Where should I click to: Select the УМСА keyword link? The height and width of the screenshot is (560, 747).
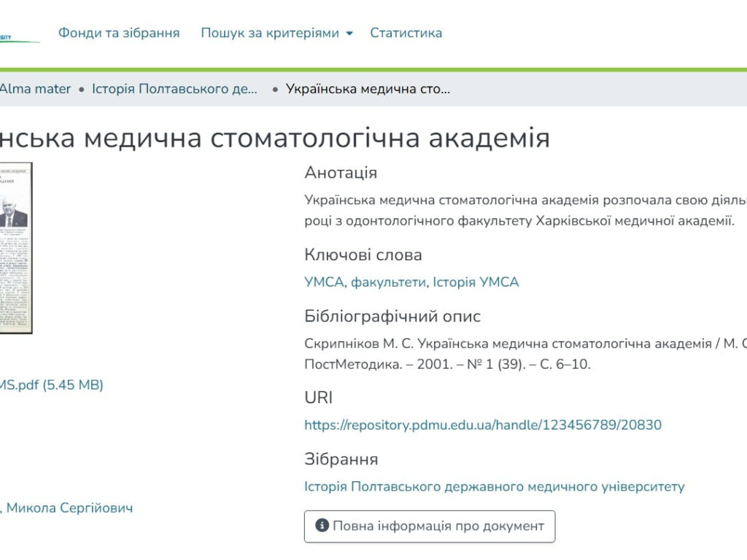click(x=323, y=282)
